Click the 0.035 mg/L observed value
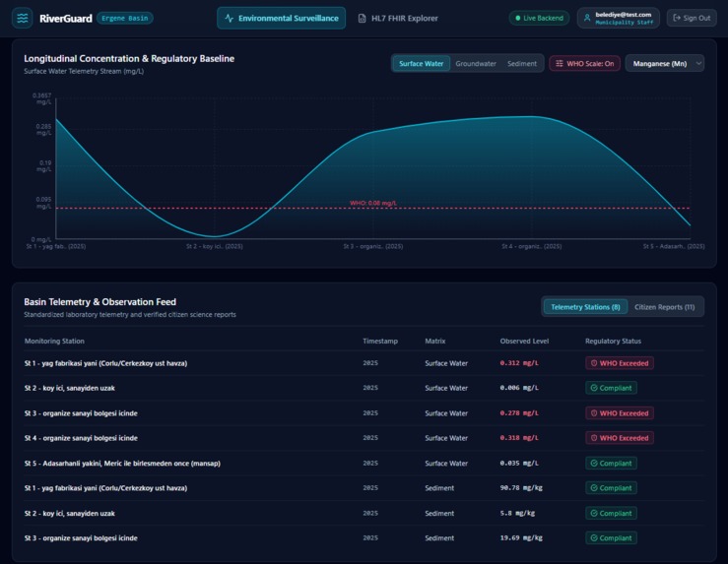 point(519,463)
